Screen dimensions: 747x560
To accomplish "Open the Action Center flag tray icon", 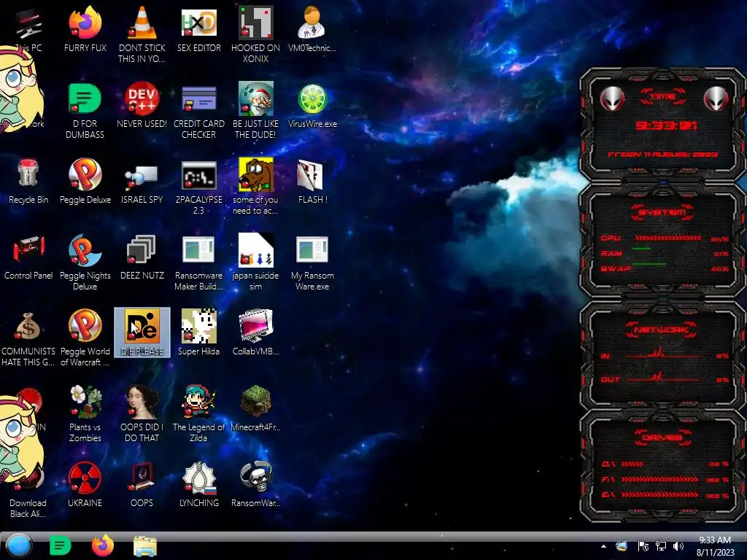I will tap(643, 546).
